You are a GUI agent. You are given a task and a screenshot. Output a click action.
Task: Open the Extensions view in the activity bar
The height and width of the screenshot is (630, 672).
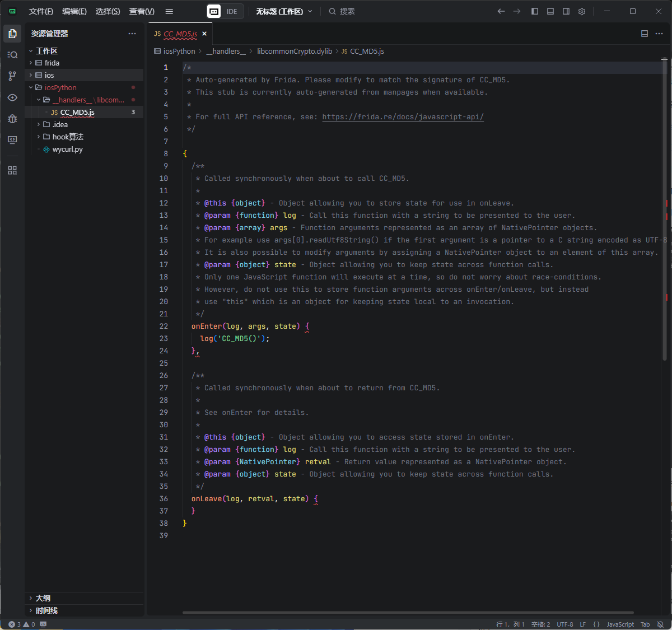pos(12,170)
